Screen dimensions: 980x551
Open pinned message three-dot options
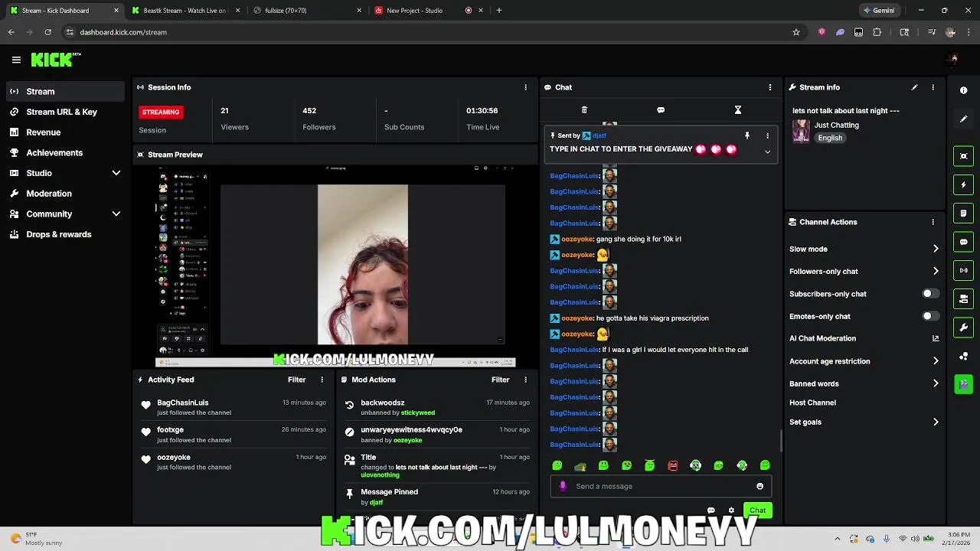click(x=767, y=135)
